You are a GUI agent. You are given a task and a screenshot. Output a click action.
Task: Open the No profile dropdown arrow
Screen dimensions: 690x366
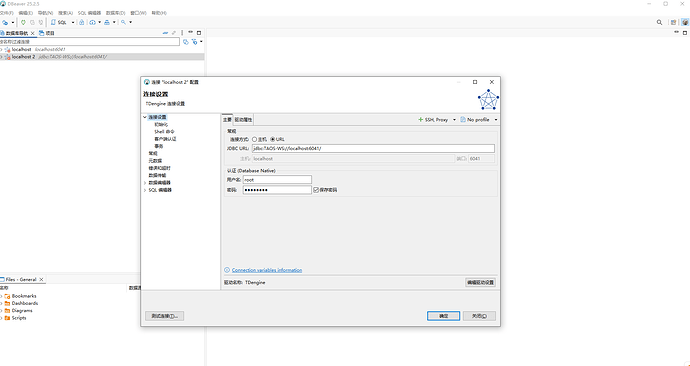pyautogui.click(x=496, y=120)
